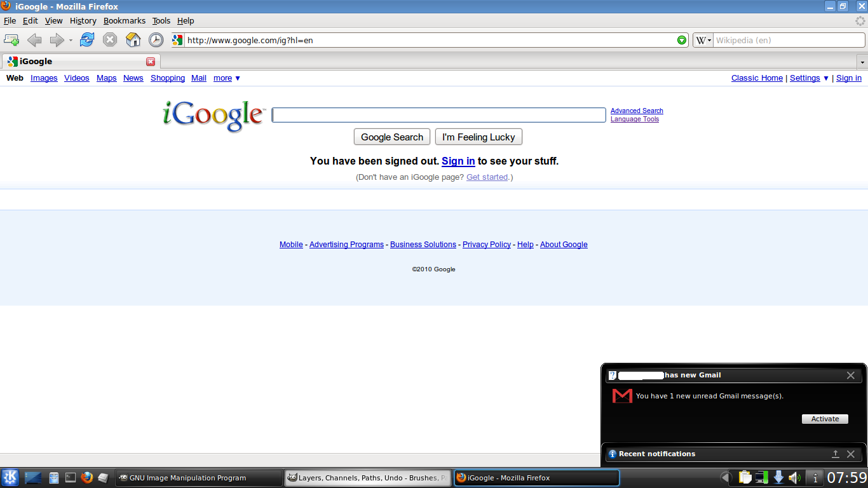868x488 pixels.
Task: Open the Wikipedia search engine dropdown
Action: (703, 40)
